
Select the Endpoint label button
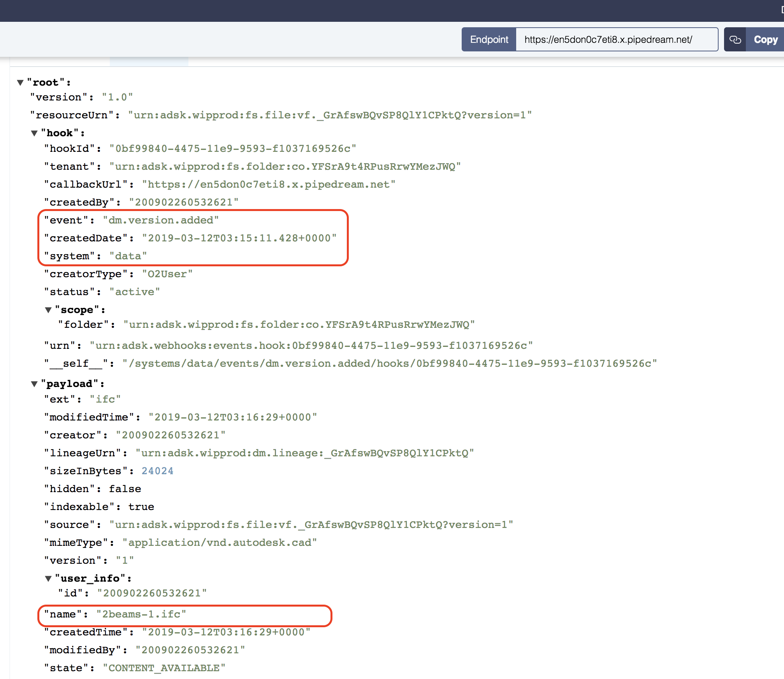point(489,39)
